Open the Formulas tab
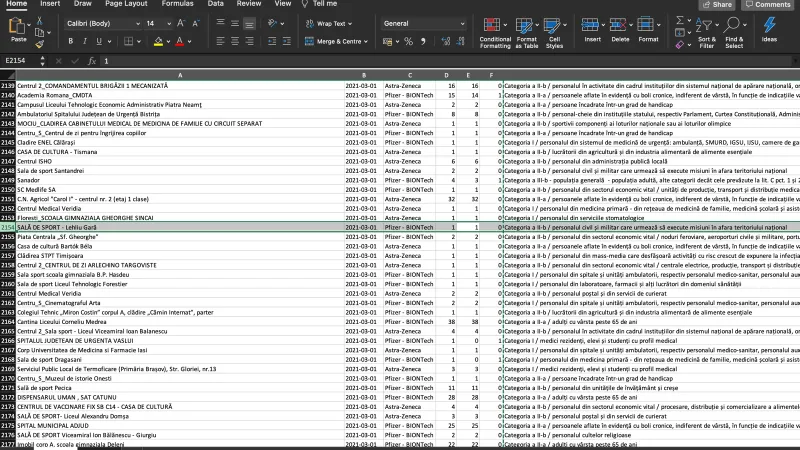Image resolution: width=800 pixels, height=450 pixels. click(178, 4)
